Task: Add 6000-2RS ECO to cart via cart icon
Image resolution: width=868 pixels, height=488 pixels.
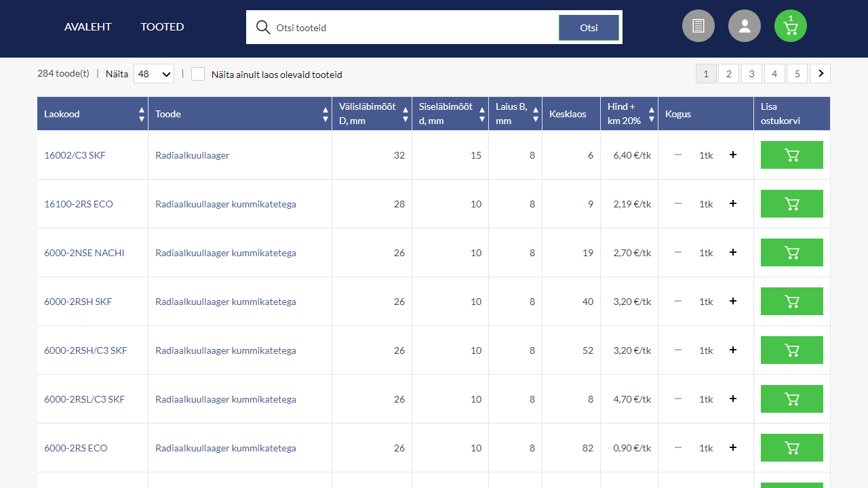Action: [x=791, y=447]
